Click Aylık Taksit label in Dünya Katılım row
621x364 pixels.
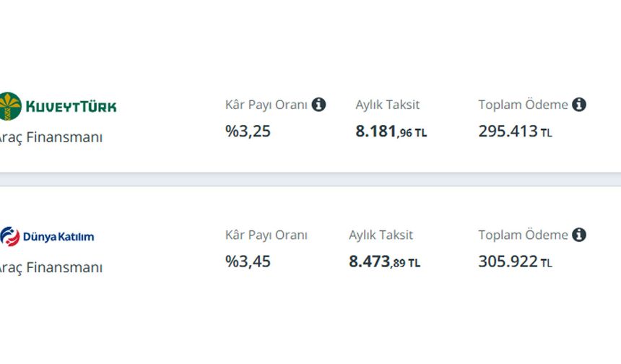[381, 235]
